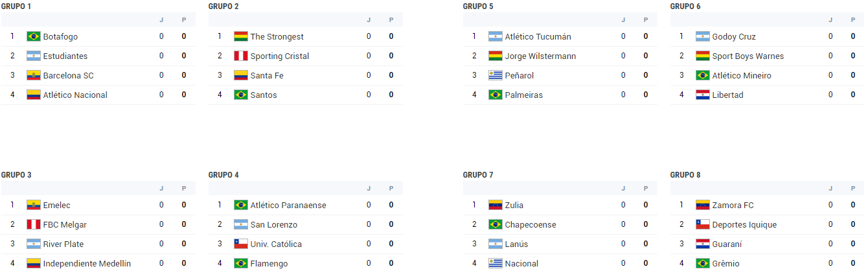Click the Chile flag next to Deportes Iquique
868x271 pixels.
tap(702, 224)
